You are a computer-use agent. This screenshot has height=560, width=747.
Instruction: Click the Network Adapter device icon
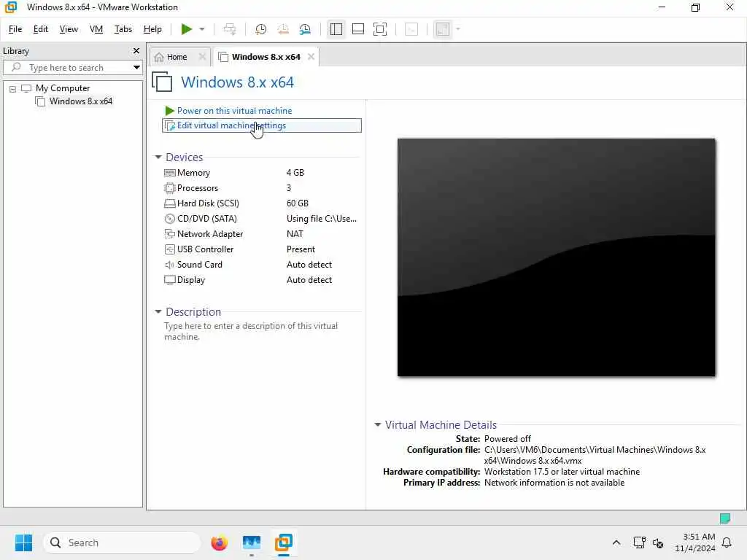169,234
